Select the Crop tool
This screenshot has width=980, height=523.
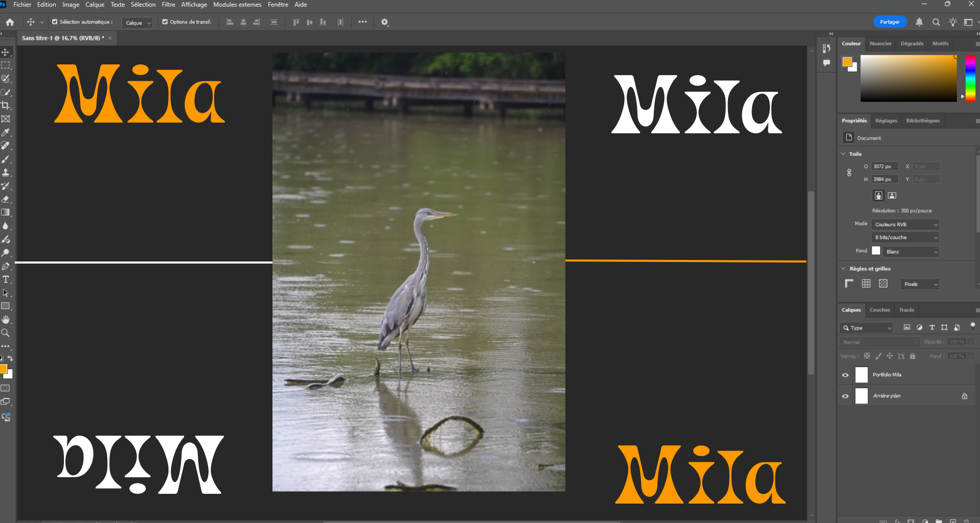click(6, 106)
